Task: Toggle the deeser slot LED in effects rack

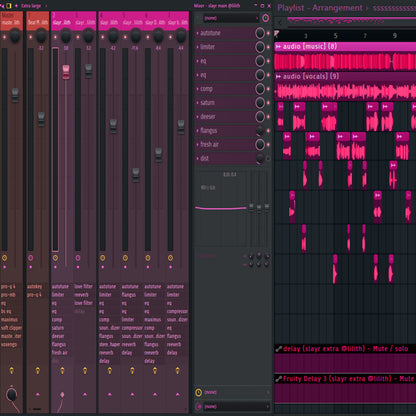Action: 268,117
